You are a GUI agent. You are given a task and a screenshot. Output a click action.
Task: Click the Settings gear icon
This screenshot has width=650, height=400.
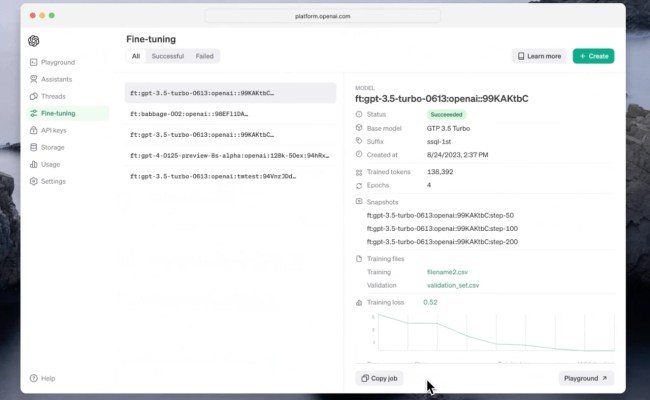coord(34,181)
